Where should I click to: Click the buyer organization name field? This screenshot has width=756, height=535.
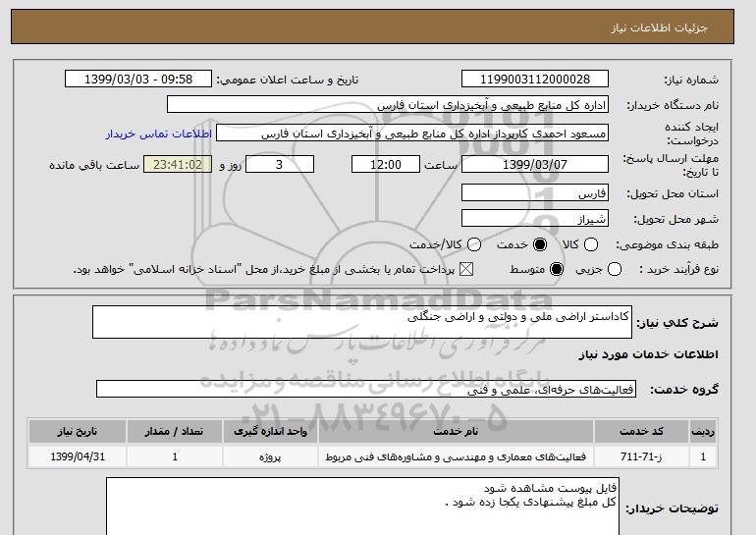pyautogui.click(x=388, y=105)
